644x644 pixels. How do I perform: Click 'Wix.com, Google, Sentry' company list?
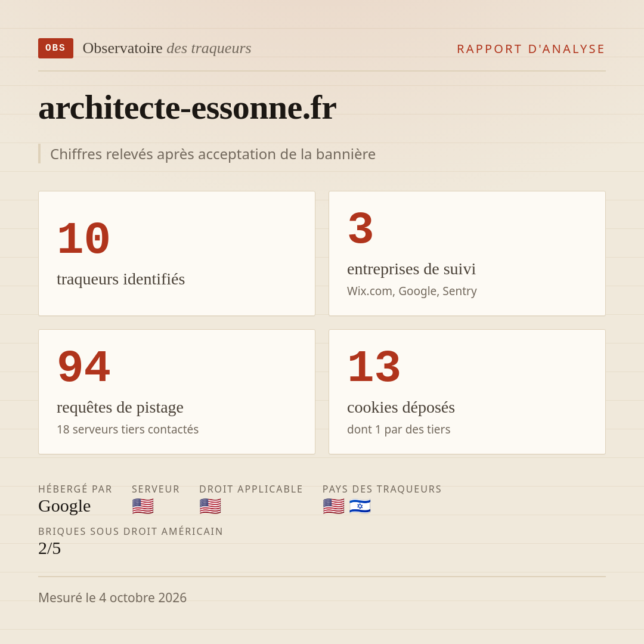(x=412, y=291)
